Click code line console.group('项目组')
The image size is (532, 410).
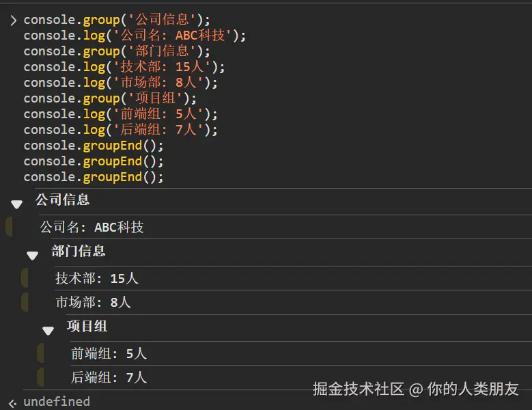coord(110,98)
